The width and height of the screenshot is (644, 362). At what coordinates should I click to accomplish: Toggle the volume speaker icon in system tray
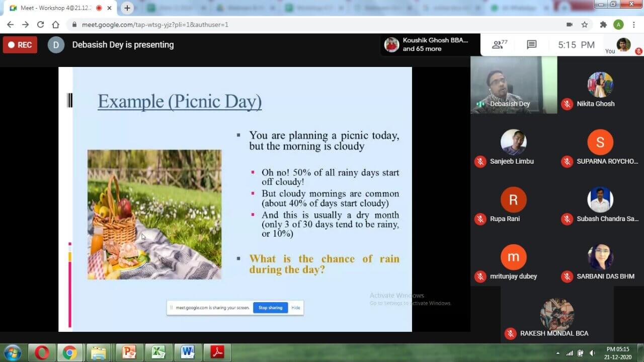point(592,353)
